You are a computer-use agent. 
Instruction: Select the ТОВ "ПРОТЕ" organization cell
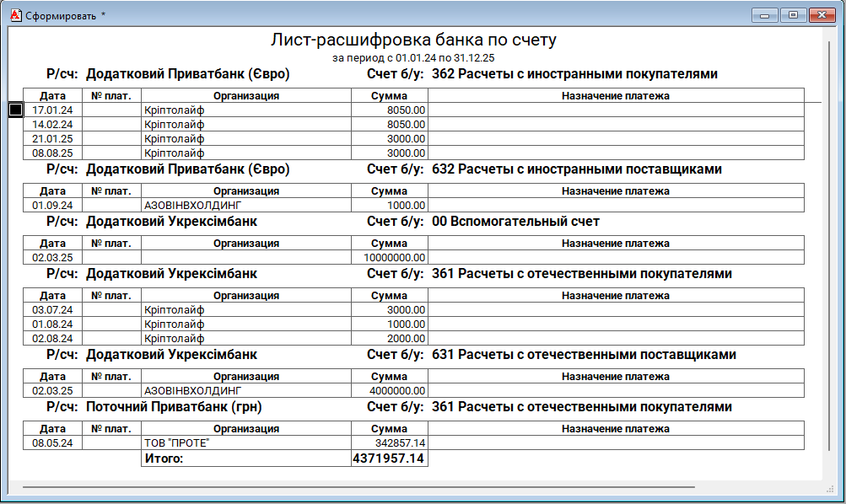click(246, 443)
